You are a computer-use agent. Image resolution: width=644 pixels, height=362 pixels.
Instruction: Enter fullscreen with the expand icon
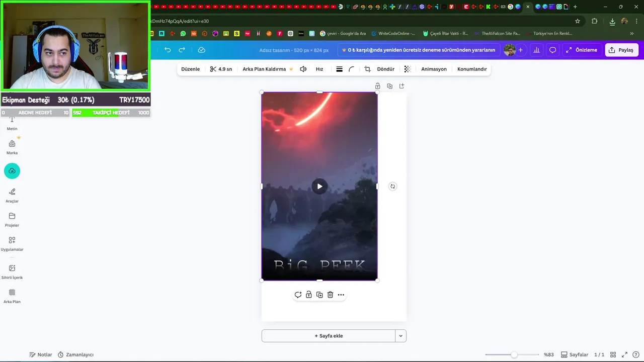coord(624,354)
